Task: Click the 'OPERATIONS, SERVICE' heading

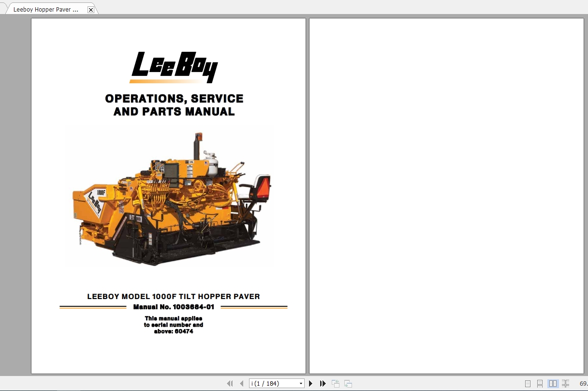Action: coord(174,99)
